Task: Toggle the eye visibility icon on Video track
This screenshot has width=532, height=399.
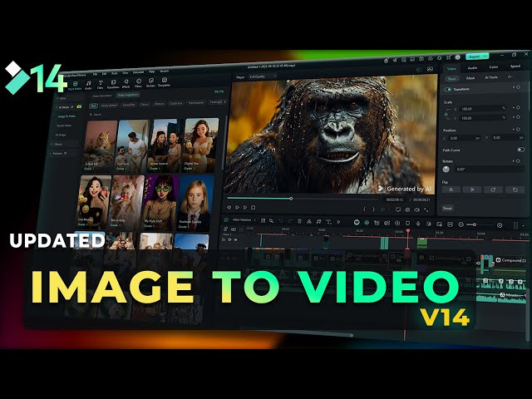Action: [235, 240]
